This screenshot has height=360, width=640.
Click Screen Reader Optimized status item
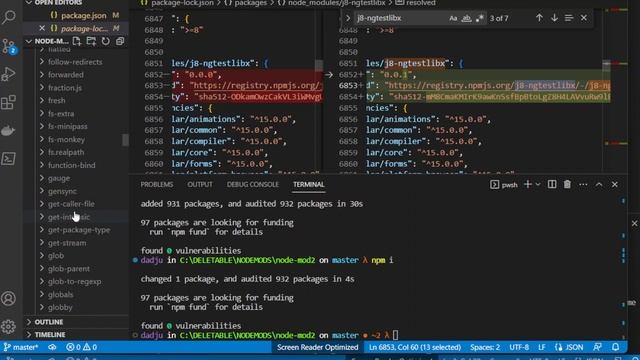(318, 347)
